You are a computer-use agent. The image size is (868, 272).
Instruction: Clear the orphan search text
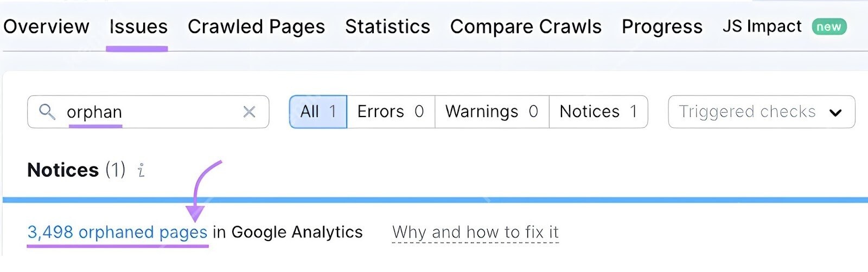tap(249, 112)
